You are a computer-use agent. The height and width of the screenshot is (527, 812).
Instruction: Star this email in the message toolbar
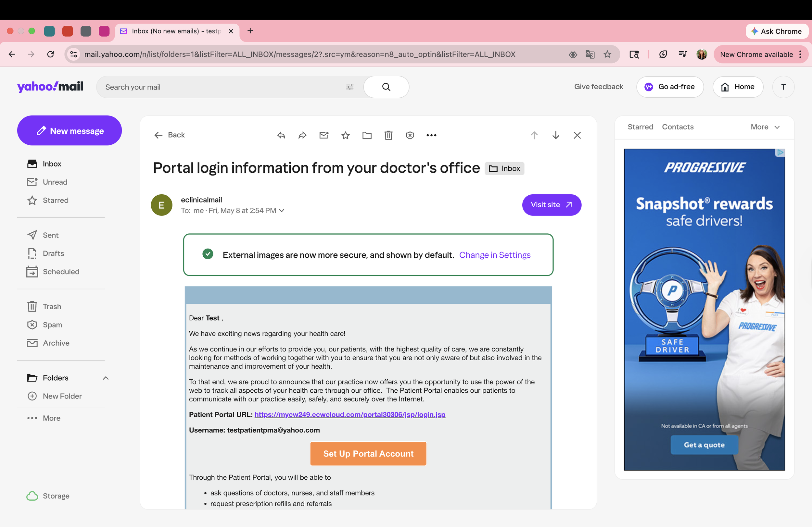click(345, 135)
